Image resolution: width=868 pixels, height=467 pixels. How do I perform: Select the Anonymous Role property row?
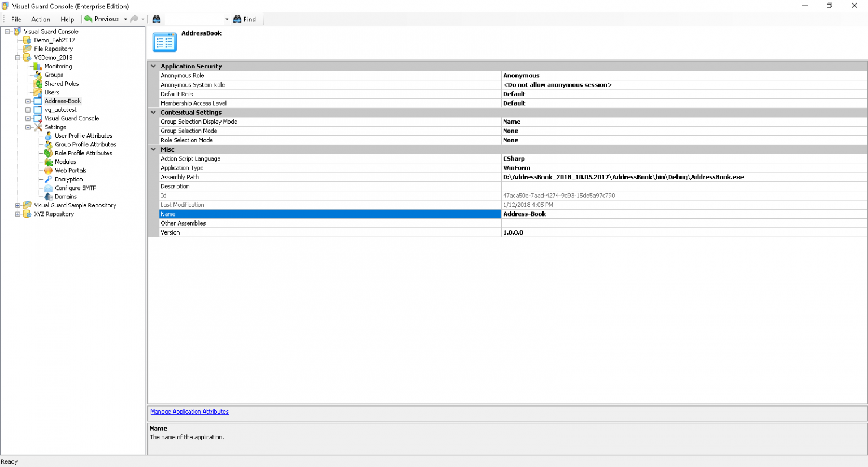point(513,76)
